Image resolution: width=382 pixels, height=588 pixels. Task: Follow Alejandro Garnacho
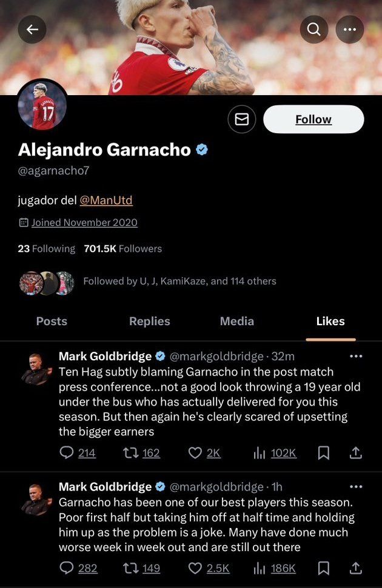[x=313, y=119]
